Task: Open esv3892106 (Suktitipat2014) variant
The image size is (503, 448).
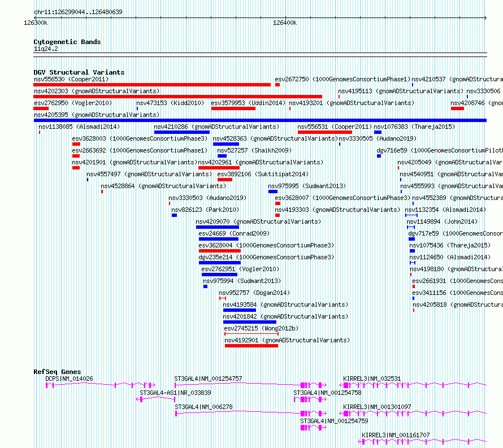Action: coord(263,174)
